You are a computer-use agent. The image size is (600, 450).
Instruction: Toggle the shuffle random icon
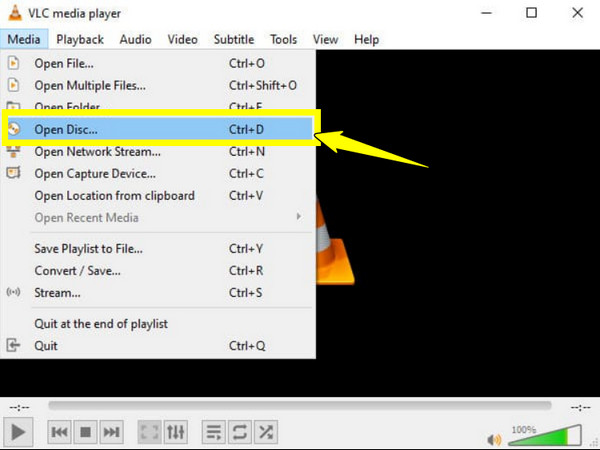[x=266, y=432]
